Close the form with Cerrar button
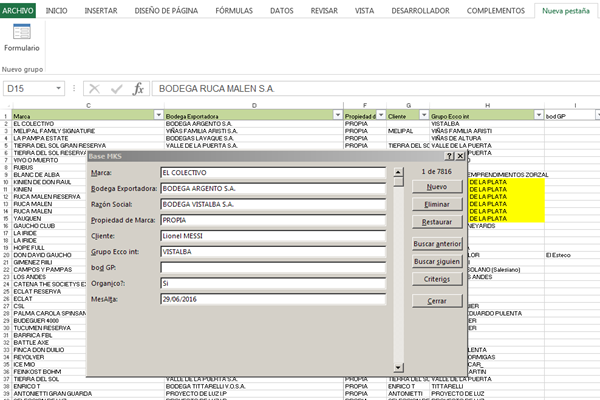600x400 pixels. click(x=436, y=300)
